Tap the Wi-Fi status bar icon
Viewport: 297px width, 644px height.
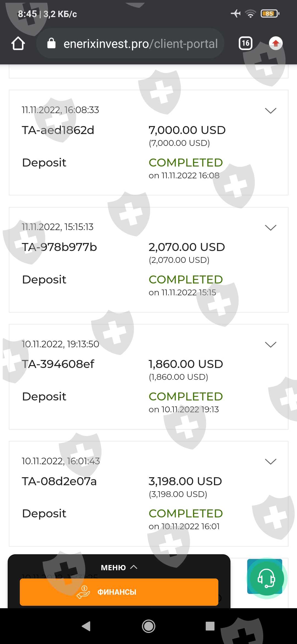(250, 13)
